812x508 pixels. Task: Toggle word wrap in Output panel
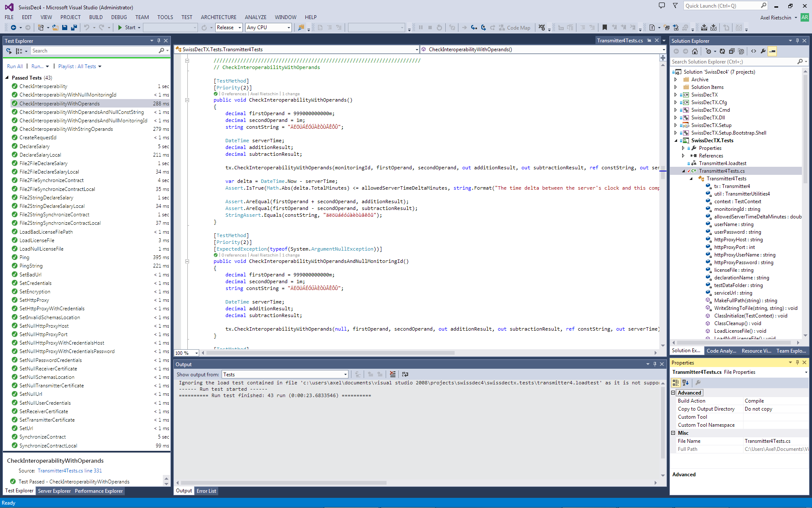point(405,374)
